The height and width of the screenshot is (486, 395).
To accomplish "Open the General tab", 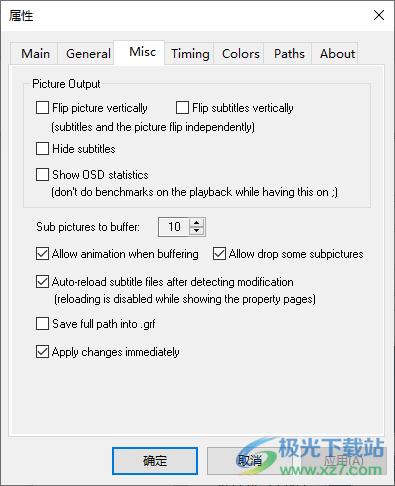I will (88, 54).
